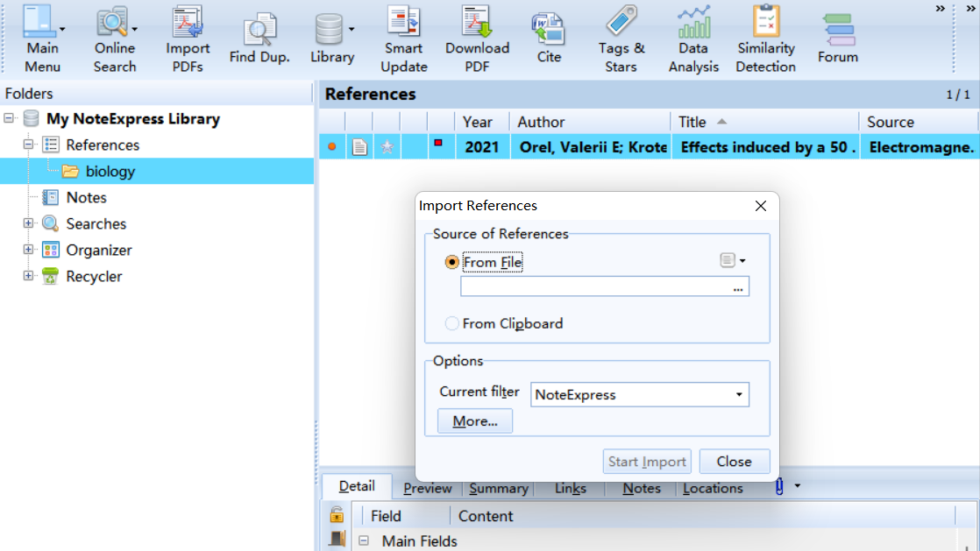Viewport: 980px width, 551px height.
Task: Collapse the Main Fields group
Action: click(x=364, y=540)
